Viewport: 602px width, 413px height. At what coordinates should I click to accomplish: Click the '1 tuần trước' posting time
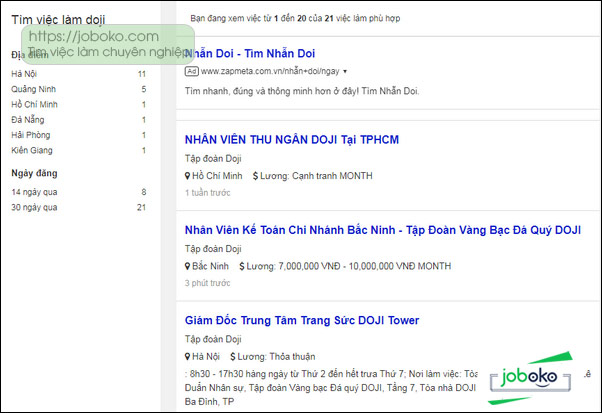pyautogui.click(x=207, y=193)
